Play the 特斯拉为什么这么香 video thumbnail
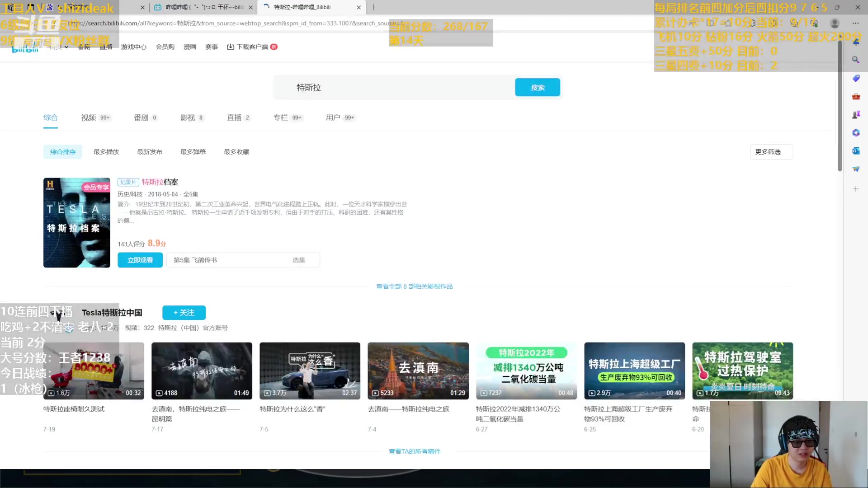Viewport: 868px width, 488px height. (x=310, y=371)
